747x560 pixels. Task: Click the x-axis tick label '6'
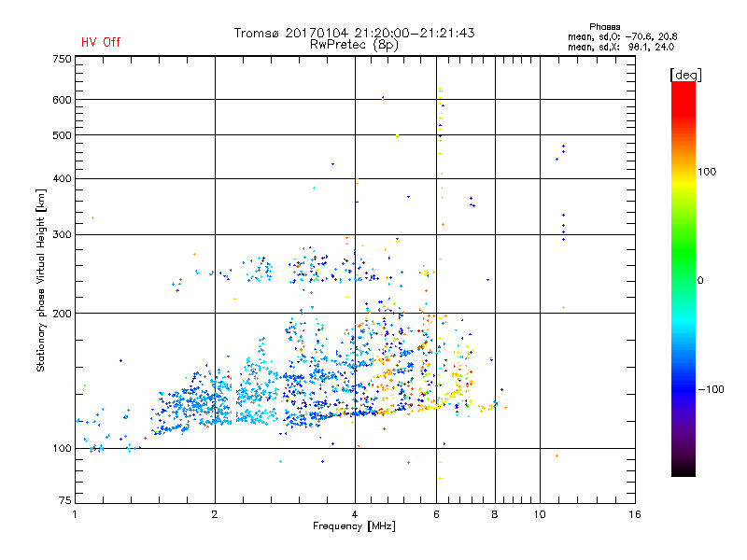(436, 514)
